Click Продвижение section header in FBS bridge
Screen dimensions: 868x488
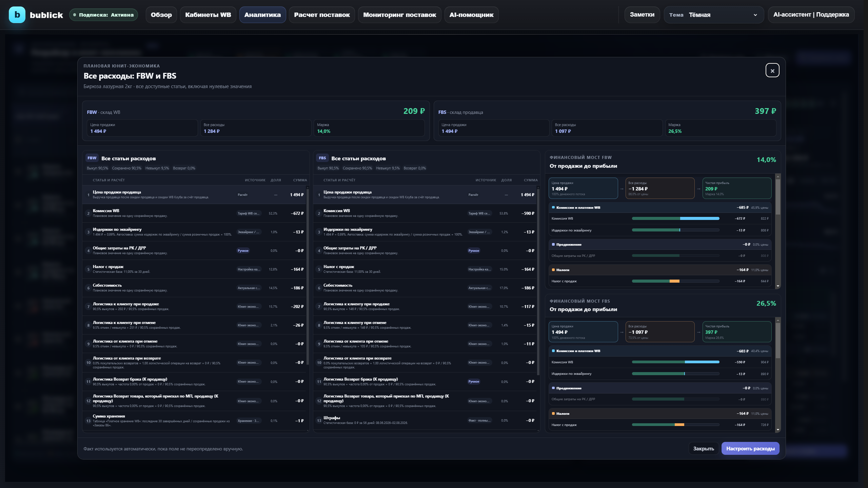[x=660, y=388]
